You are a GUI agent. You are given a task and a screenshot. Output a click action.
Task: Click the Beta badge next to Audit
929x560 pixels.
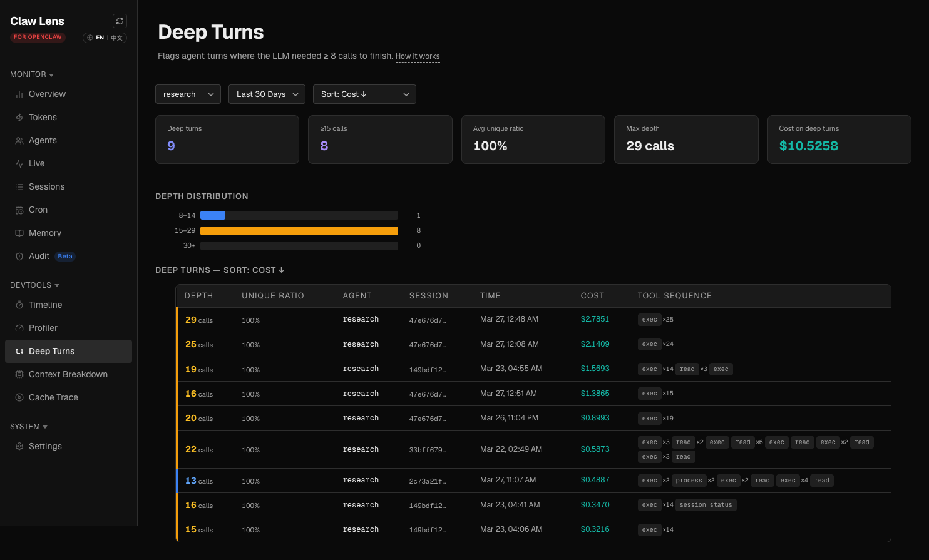tap(65, 257)
